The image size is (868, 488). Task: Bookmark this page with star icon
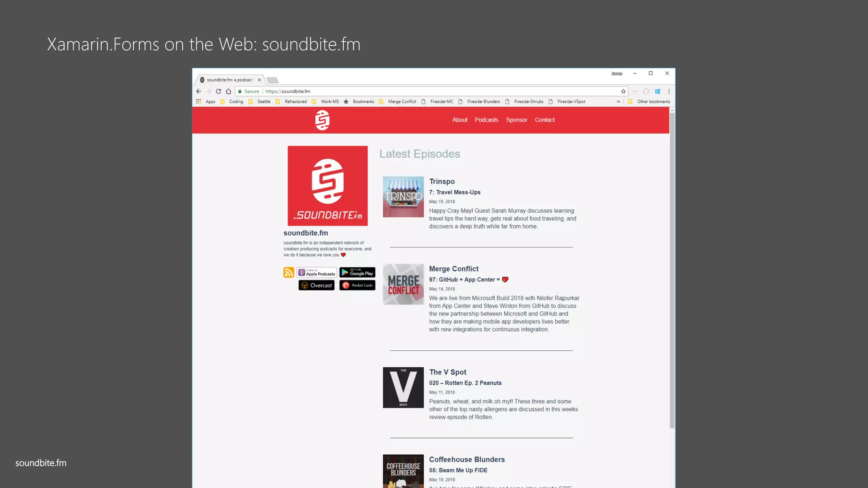coord(623,91)
